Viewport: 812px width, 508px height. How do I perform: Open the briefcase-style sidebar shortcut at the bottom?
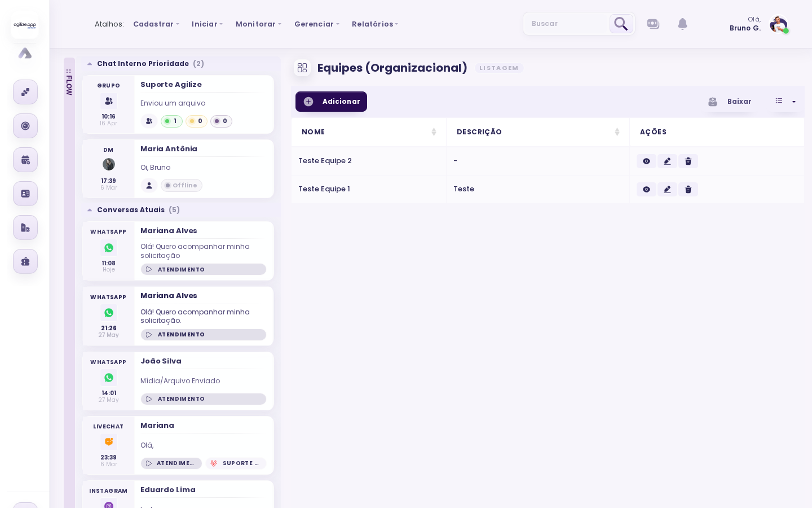click(x=25, y=261)
